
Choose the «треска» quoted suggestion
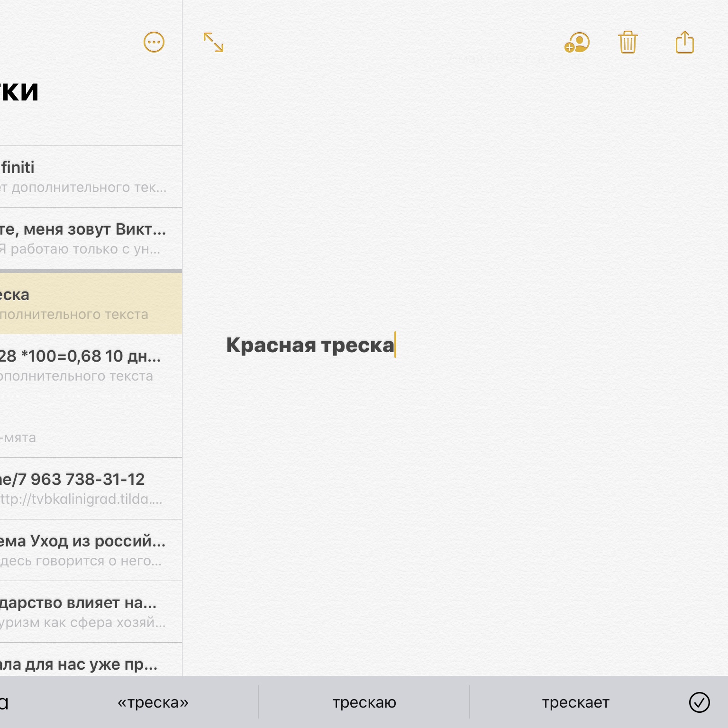(153, 702)
